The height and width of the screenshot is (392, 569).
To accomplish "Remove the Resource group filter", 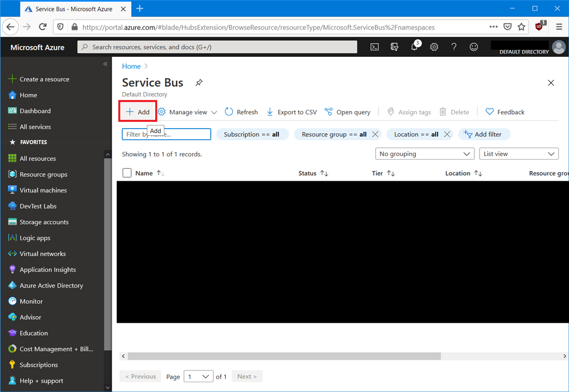I will [x=375, y=134].
